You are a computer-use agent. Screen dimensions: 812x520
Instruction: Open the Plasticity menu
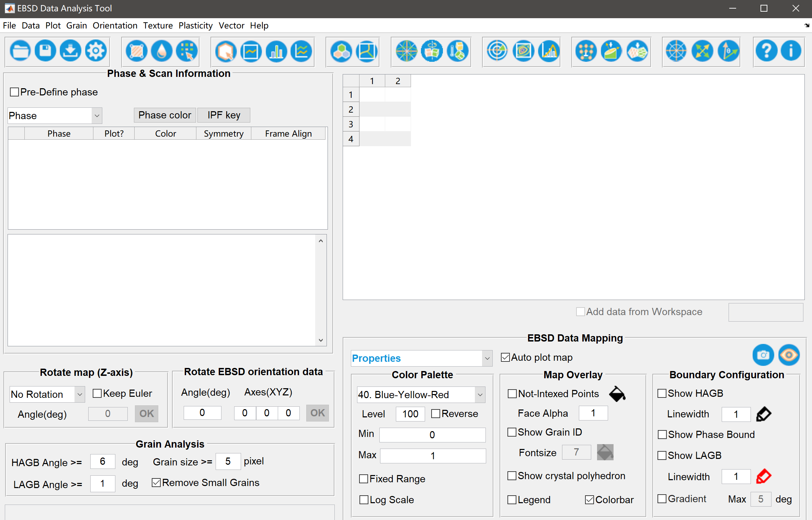click(195, 25)
